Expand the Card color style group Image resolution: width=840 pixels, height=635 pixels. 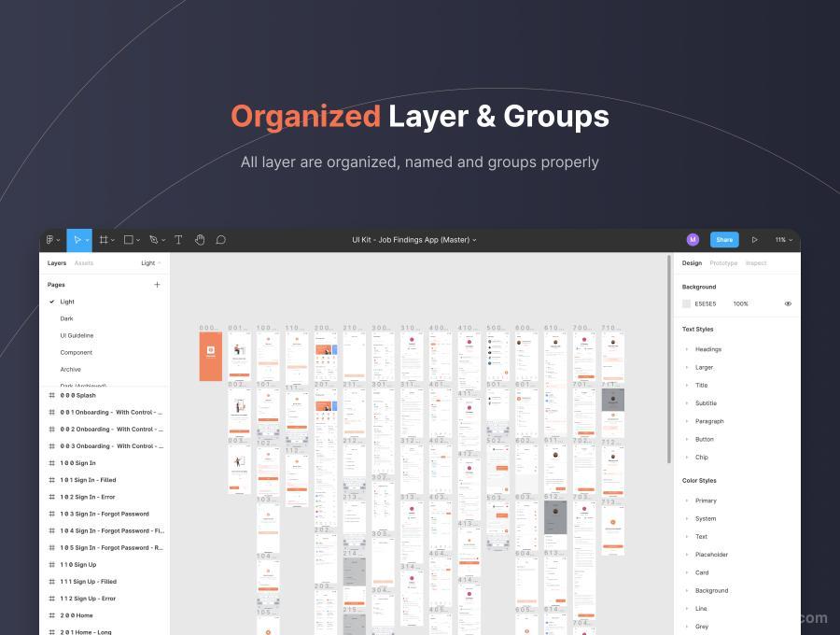(x=687, y=572)
